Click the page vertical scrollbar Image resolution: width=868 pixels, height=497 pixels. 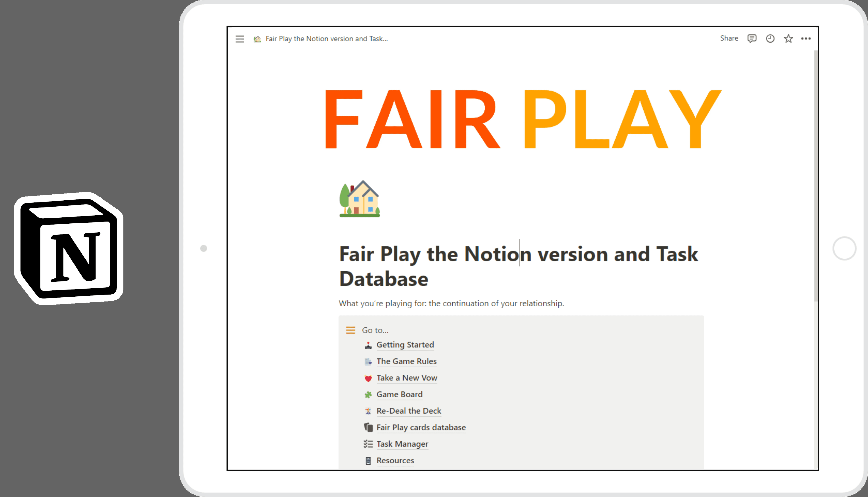click(x=816, y=176)
